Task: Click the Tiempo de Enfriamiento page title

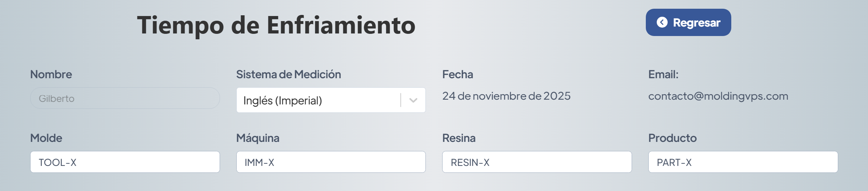Action: click(x=276, y=25)
